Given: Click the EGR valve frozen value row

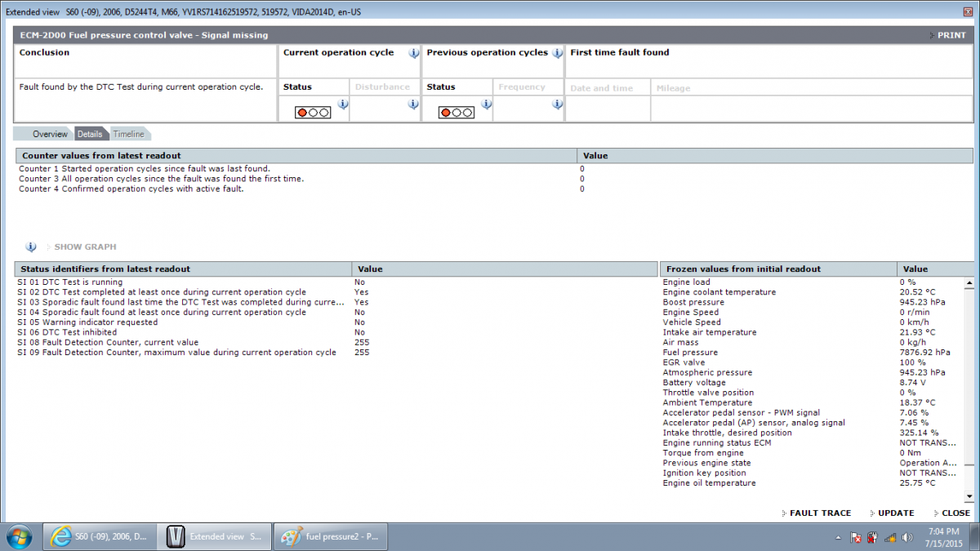Looking at the screenshot, I should 812,362.
